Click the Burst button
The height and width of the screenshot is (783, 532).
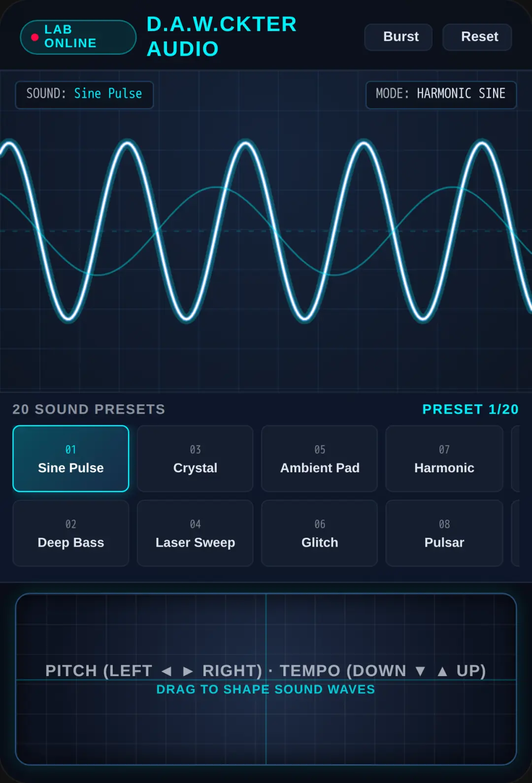[x=398, y=37]
